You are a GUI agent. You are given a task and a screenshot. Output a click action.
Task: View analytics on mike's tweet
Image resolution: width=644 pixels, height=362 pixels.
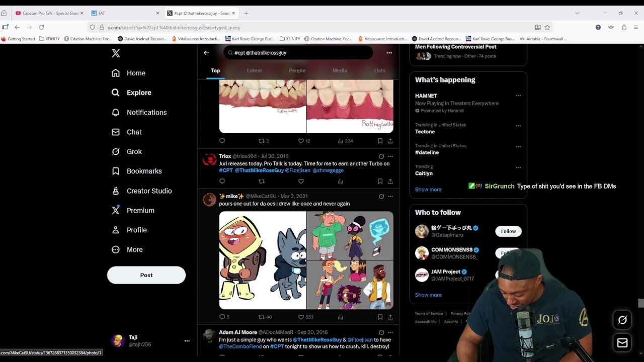pyautogui.click(x=341, y=317)
